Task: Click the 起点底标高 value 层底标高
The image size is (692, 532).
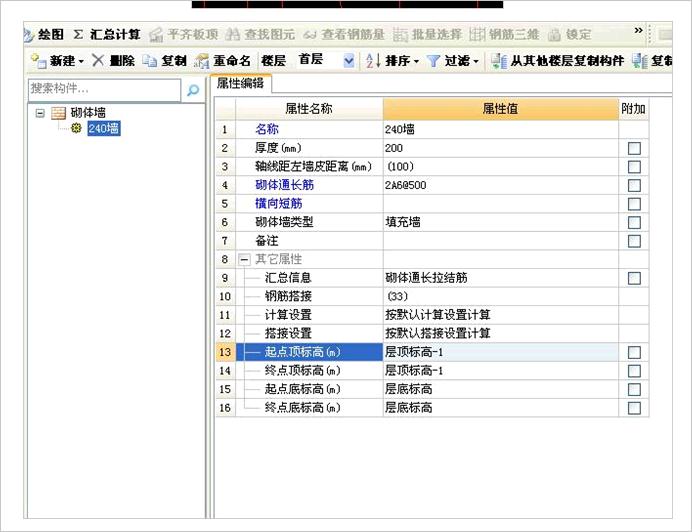Action: (x=500, y=389)
